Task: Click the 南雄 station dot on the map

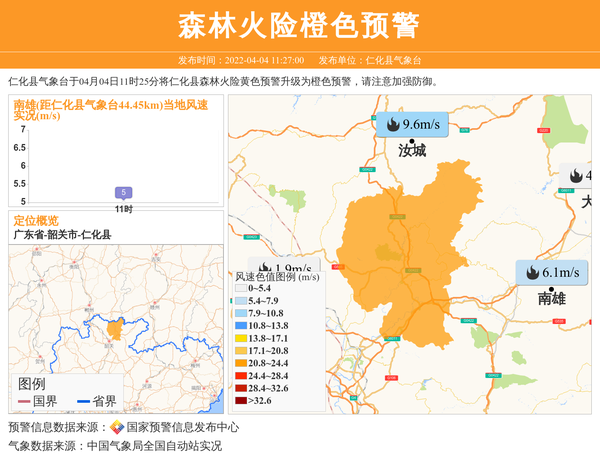Action: click(551, 289)
